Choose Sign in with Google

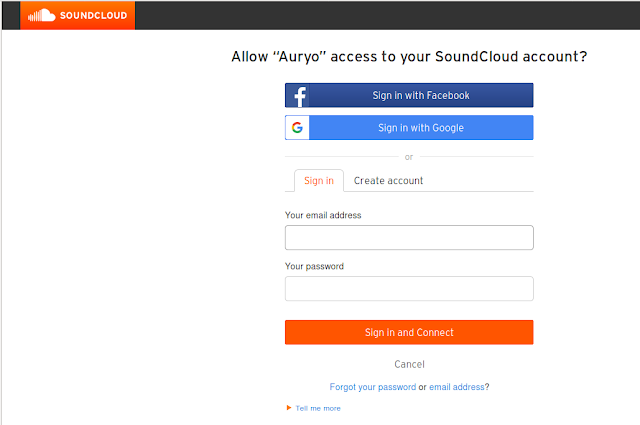tap(409, 128)
